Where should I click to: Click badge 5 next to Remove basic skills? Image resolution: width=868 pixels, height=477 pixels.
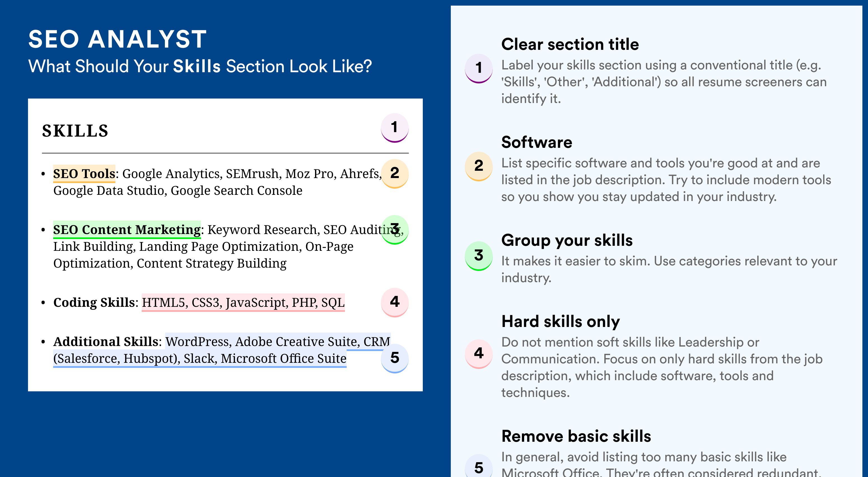click(479, 467)
